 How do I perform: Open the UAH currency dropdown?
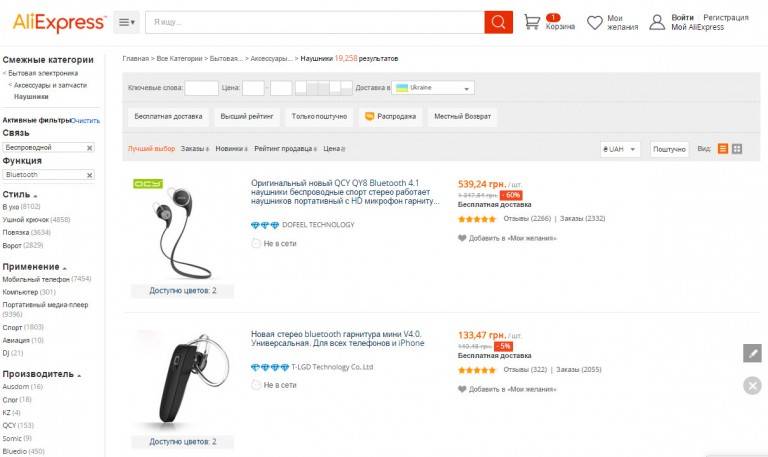point(620,149)
